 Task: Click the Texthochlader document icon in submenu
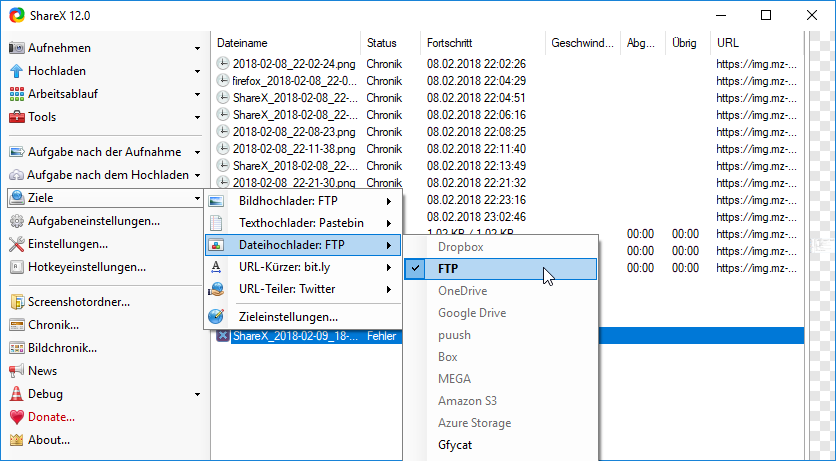tap(216, 223)
